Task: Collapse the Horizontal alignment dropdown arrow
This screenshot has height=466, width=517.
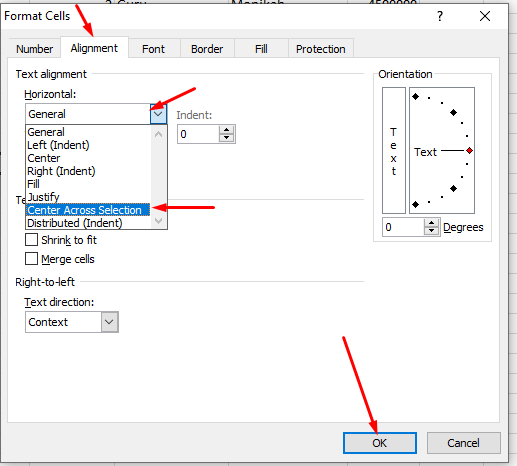Action: (158, 114)
